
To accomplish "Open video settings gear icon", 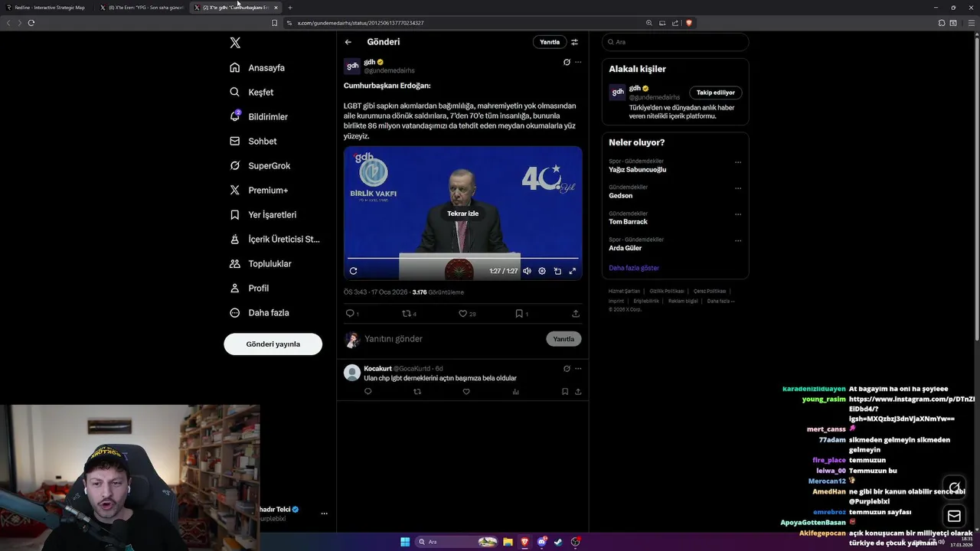I will [x=542, y=271].
